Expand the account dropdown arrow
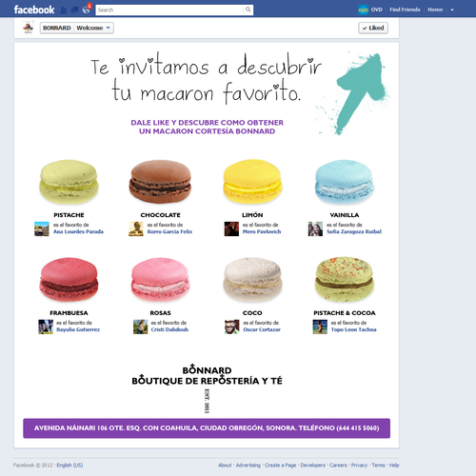The height and width of the screenshot is (476, 476). 452,10
